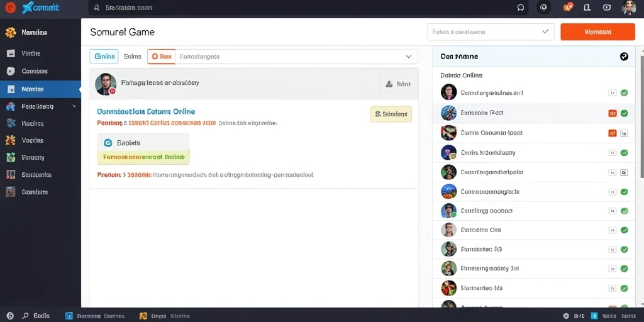Click the red circular logo at top-left corner
This screenshot has height=322, width=644.
[x=10, y=8]
